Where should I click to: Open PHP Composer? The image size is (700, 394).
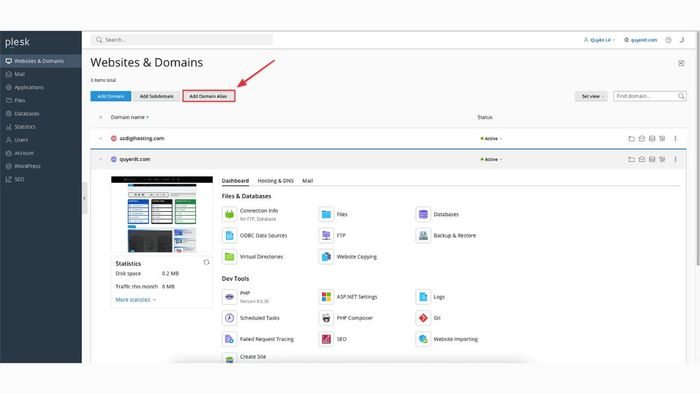click(x=346, y=318)
